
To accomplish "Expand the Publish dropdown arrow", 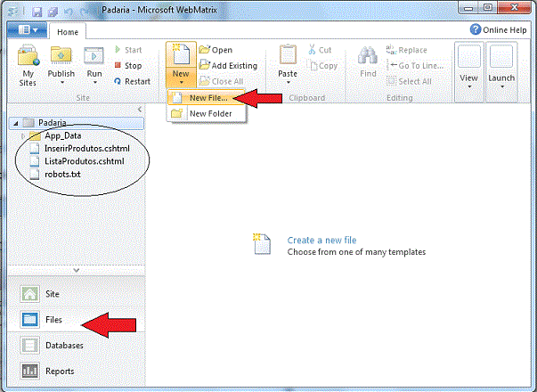I will coord(62,83).
